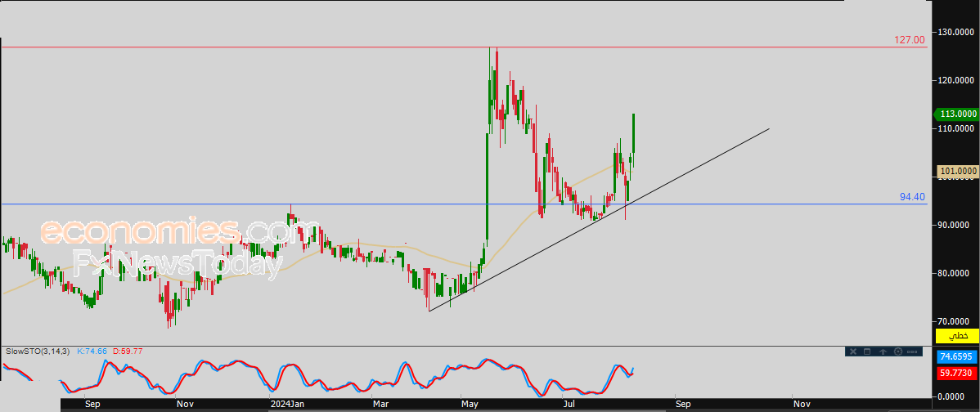Select the moving average tag 101.0000

click(x=958, y=171)
